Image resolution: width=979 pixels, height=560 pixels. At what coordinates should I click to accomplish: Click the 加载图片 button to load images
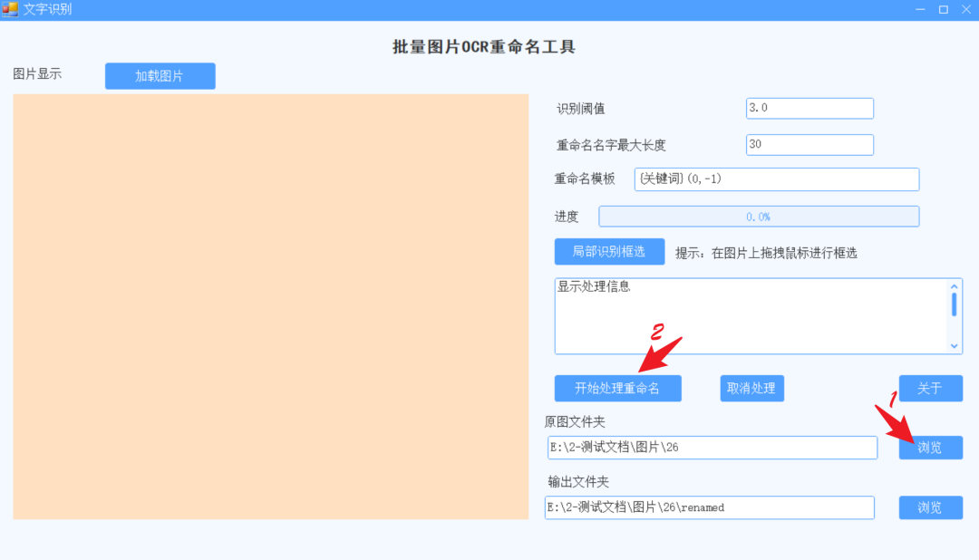point(160,76)
